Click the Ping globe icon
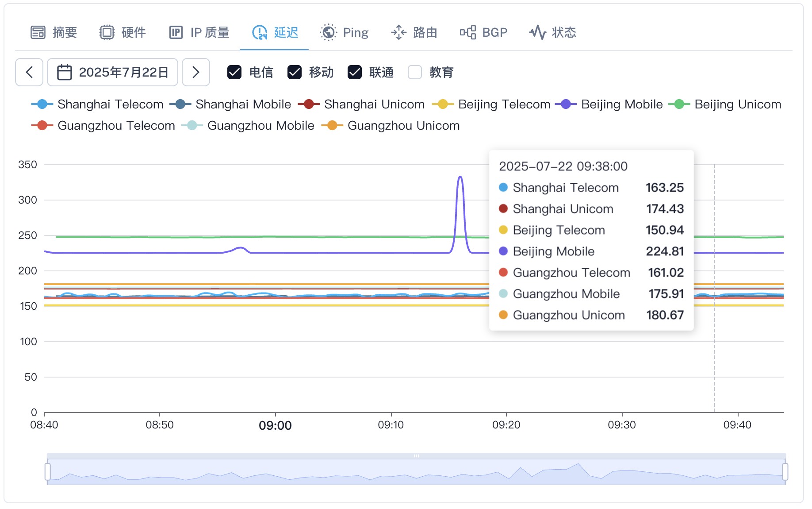This screenshot has width=812, height=509. pos(328,32)
